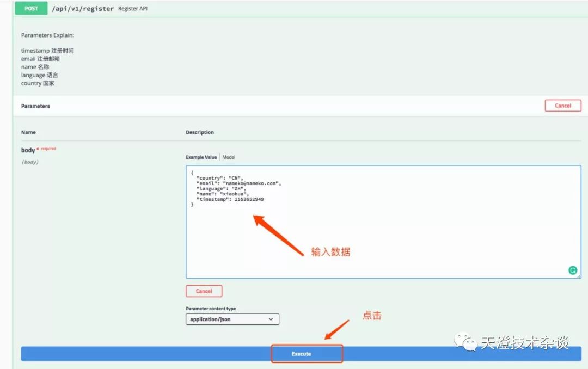This screenshot has width=588, height=369.
Task: Click inside the body JSON textarea
Action: pos(383,222)
